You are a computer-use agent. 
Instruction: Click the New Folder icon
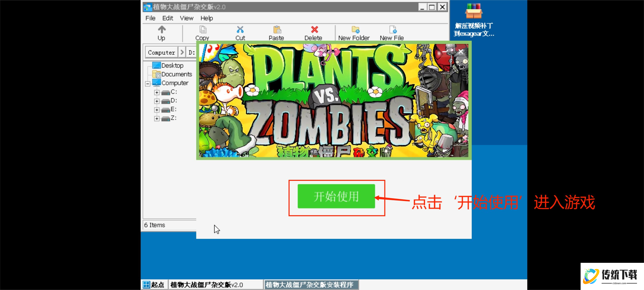355,30
